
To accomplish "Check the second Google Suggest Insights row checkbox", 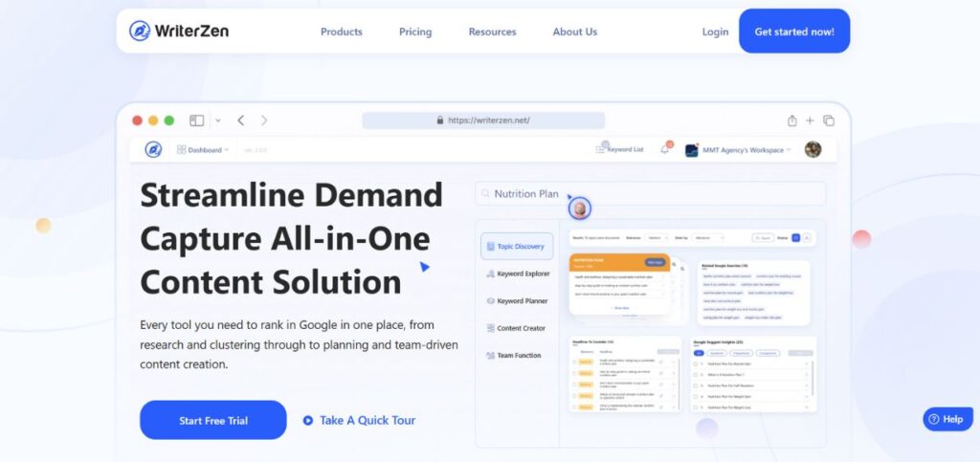I will click(x=696, y=375).
